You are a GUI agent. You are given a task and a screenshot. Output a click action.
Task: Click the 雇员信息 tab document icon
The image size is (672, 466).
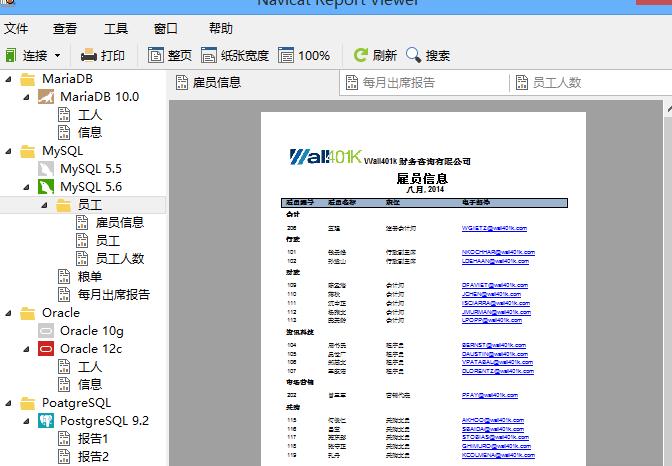click(182, 82)
